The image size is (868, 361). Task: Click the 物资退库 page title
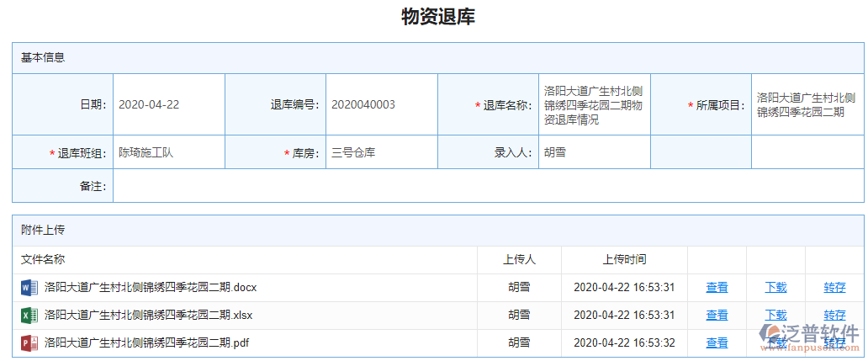pyautogui.click(x=438, y=17)
